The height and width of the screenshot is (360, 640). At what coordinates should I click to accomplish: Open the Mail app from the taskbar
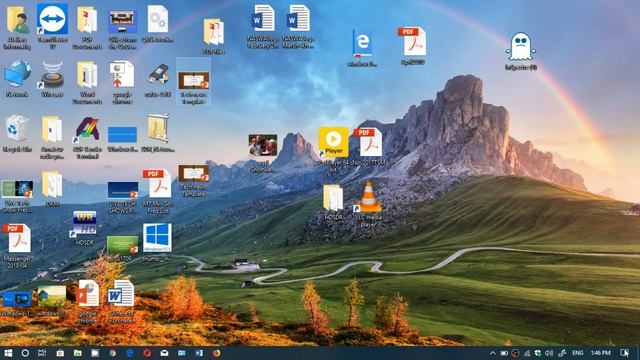click(164, 353)
